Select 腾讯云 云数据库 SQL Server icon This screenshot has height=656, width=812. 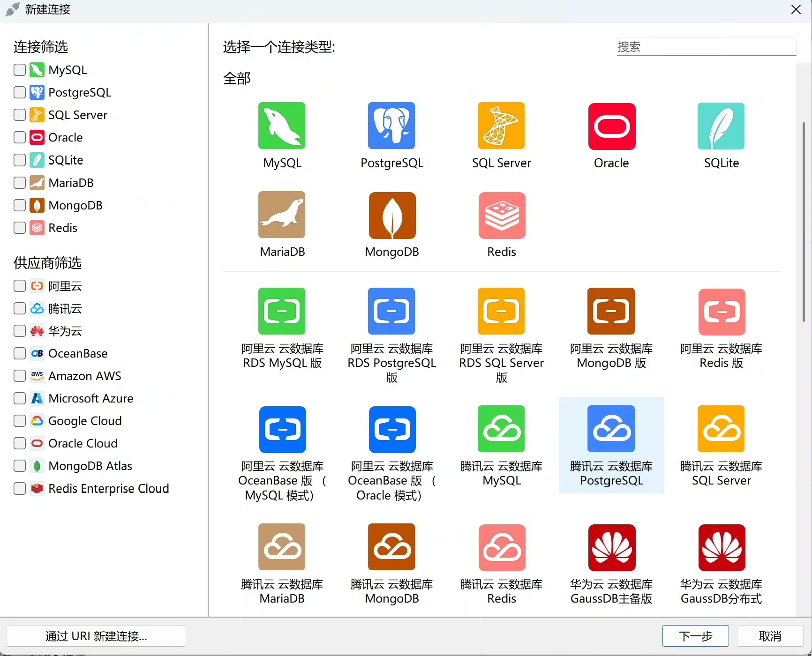tap(721, 429)
